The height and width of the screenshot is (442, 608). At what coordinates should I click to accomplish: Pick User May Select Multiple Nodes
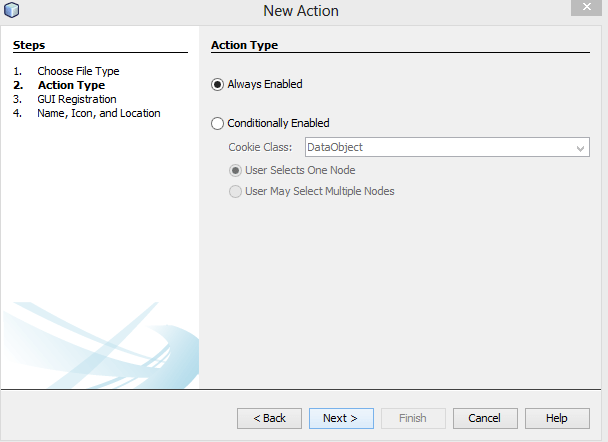pos(236,191)
